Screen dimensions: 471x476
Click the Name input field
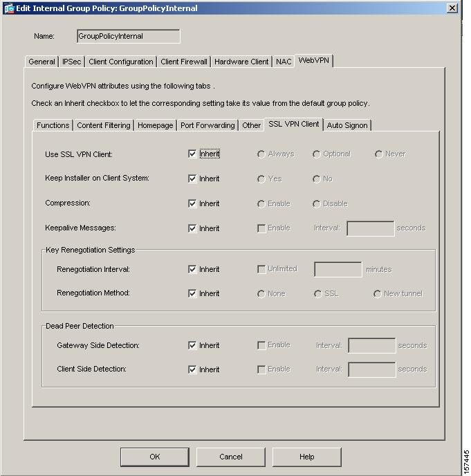click(x=129, y=36)
